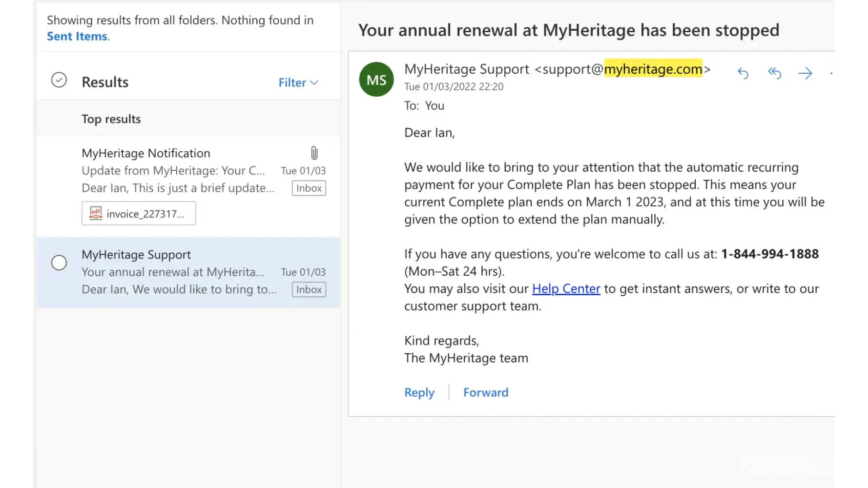Screen dimensions: 868x488
Task: Click the chevron next to Filter
Action: tap(314, 82)
